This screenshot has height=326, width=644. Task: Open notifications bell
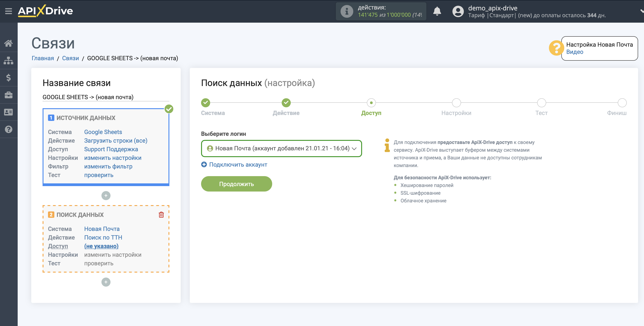pos(437,11)
